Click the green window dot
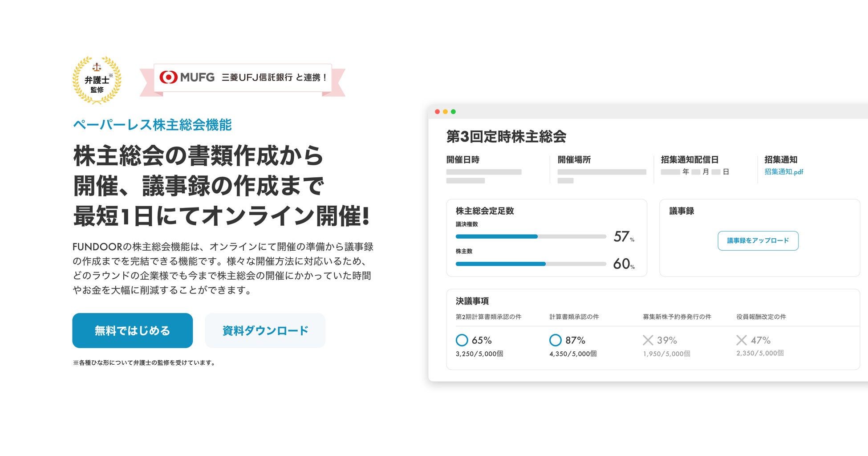 453,112
